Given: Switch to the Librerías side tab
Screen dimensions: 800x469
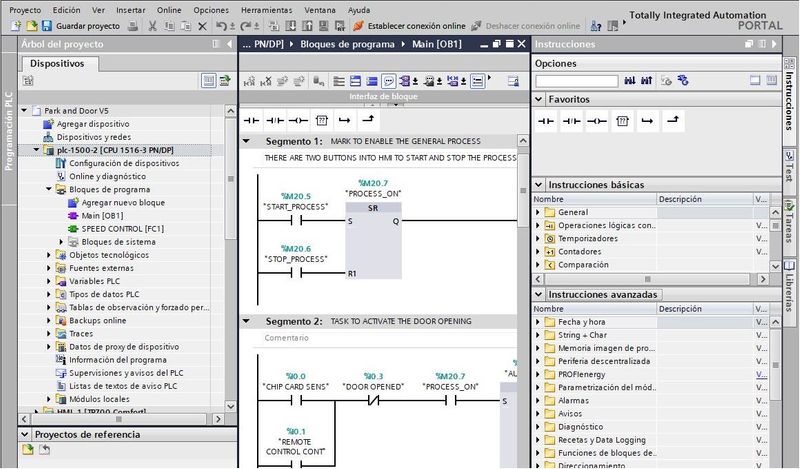Looking at the screenshot, I should pyautogui.click(x=790, y=287).
